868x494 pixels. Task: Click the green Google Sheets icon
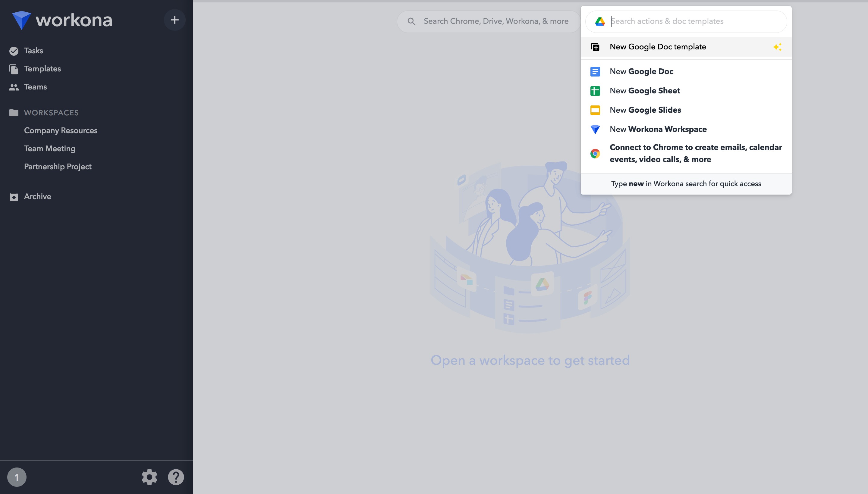[595, 91]
